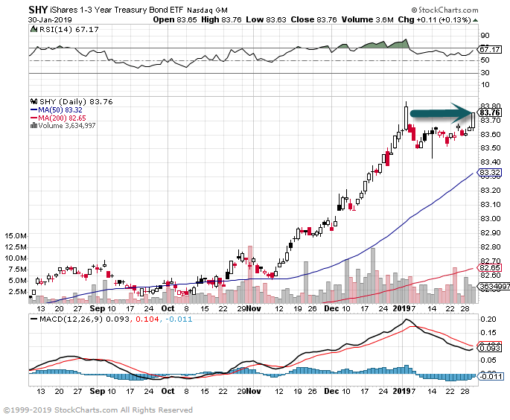Click the 2019 label on price chart axis
The width and height of the screenshot is (510, 420).
pyautogui.click(x=402, y=308)
